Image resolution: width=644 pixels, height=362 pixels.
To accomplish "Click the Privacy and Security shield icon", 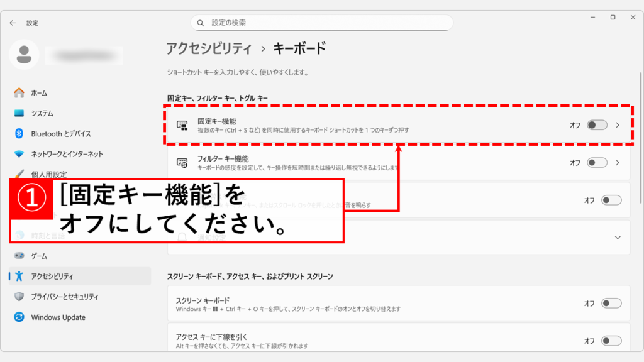I will coord(19,297).
